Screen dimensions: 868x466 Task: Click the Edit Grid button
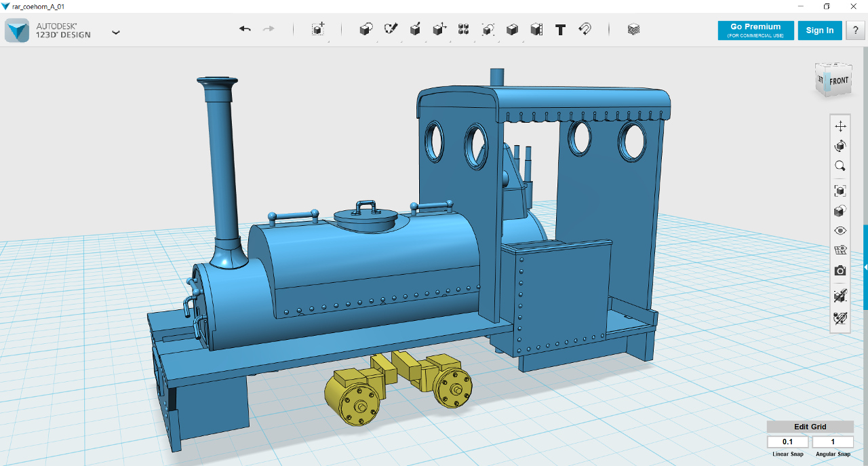[x=810, y=427]
